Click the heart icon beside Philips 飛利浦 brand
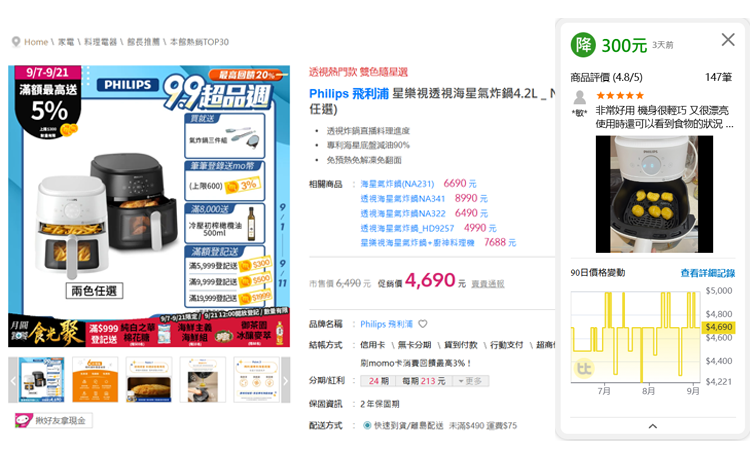This screenshot has width=750, height=456. click(422, 324)
